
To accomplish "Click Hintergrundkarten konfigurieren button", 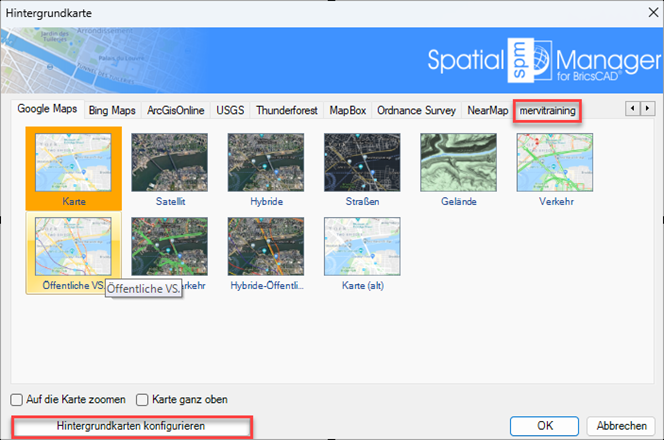I will click(x=130, y=426).
